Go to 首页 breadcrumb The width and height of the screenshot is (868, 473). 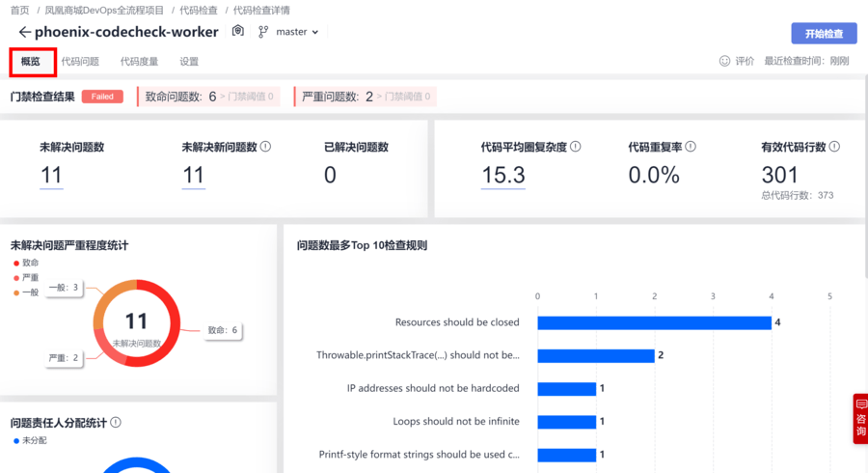(20, 10)
